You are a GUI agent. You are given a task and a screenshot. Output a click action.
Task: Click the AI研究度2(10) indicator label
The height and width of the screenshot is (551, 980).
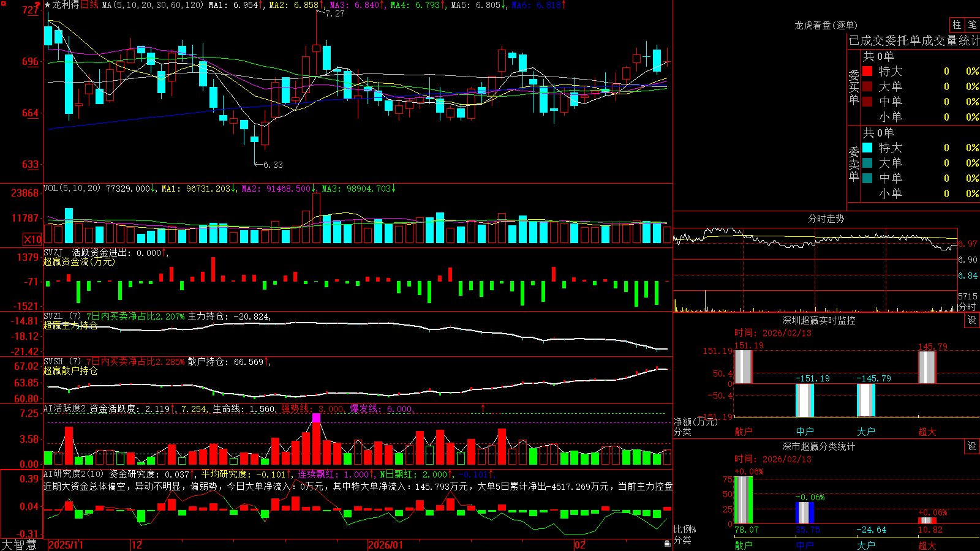tap(74, 474)
